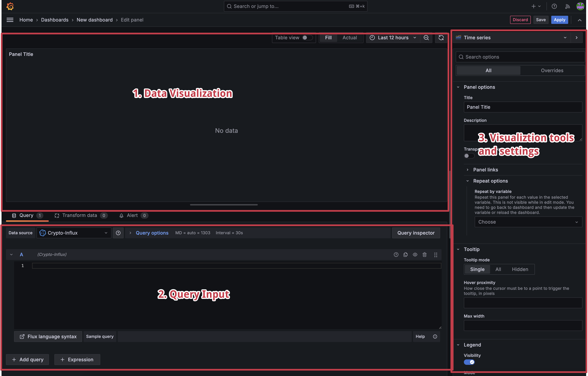Click the drag handle of query A
The width and height of the screenshot is (588, 376).
click(x=436, y=255)
